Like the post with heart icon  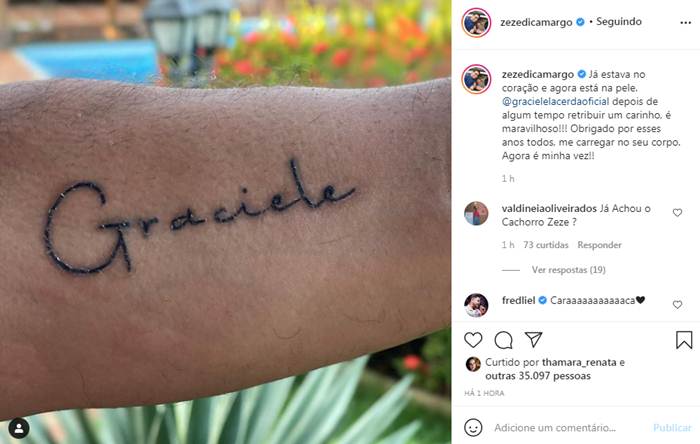[x=473, y=340]
